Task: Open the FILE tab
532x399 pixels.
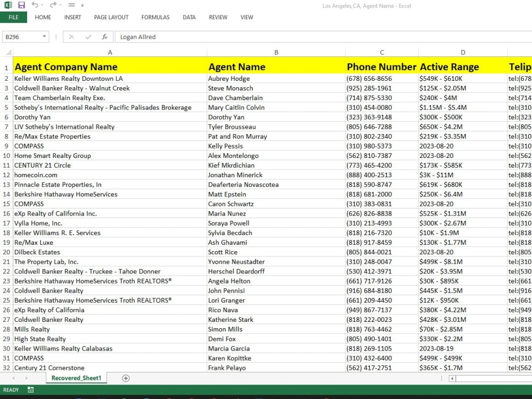Action: (x=14, y=18)
